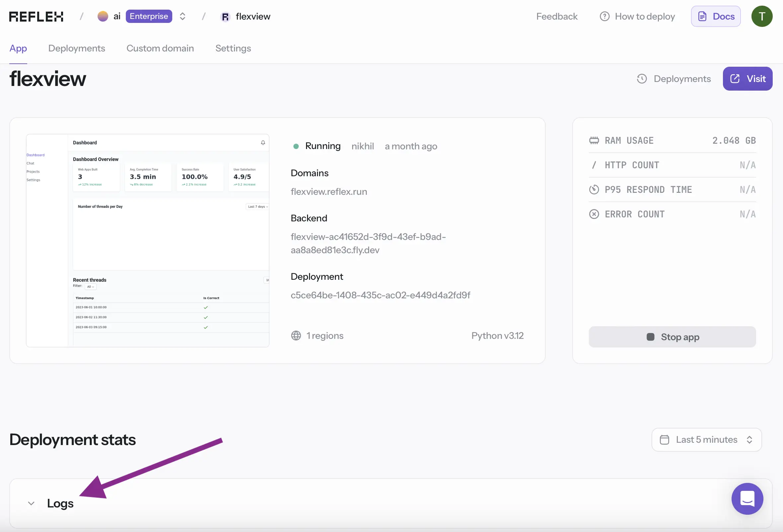Click the flexview app icon in breadcrumb

point(225,17)
